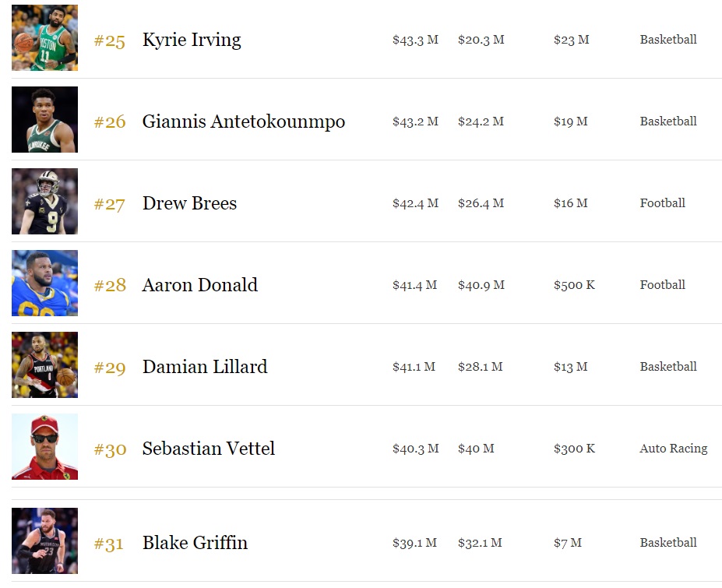Click Blake Griffin's photo thumbnail

(44, 540)
